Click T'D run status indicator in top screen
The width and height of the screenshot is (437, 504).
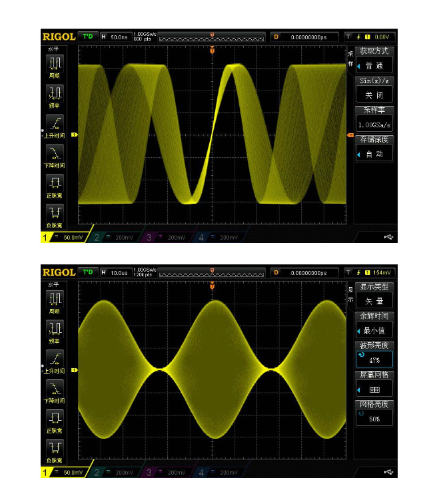87,37
